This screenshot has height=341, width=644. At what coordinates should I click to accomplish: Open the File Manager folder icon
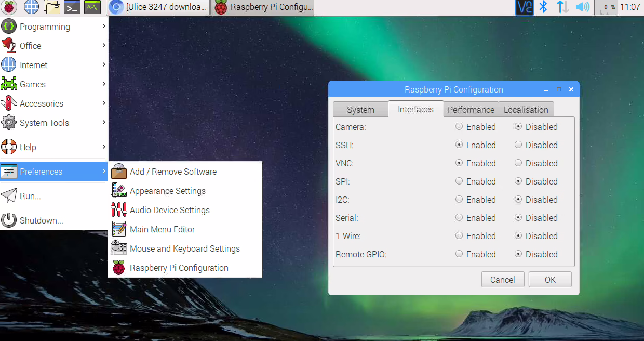tap(52, 7)
